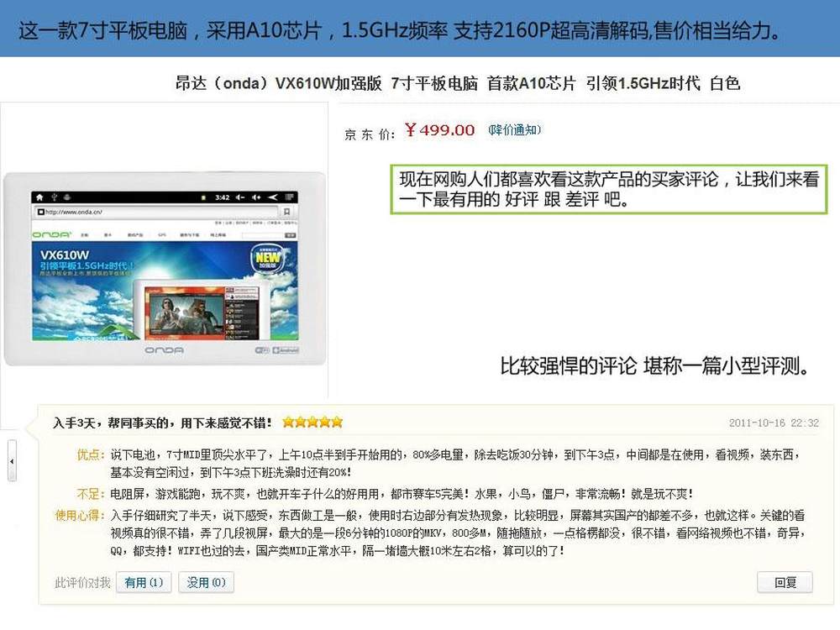Click the 回复 reply button
The image size is (840, 630).
(785, 582)
